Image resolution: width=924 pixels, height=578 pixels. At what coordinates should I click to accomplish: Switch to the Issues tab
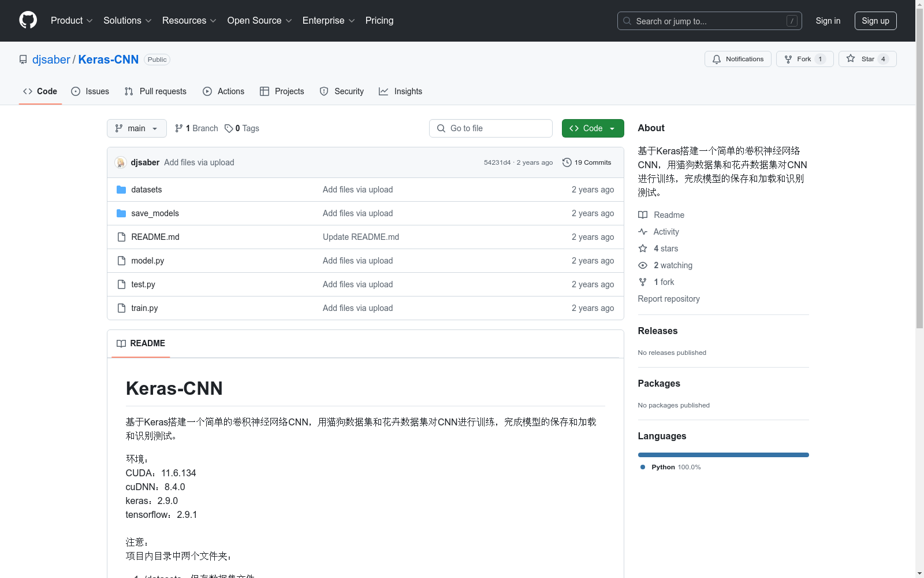(x=90, y=91)
